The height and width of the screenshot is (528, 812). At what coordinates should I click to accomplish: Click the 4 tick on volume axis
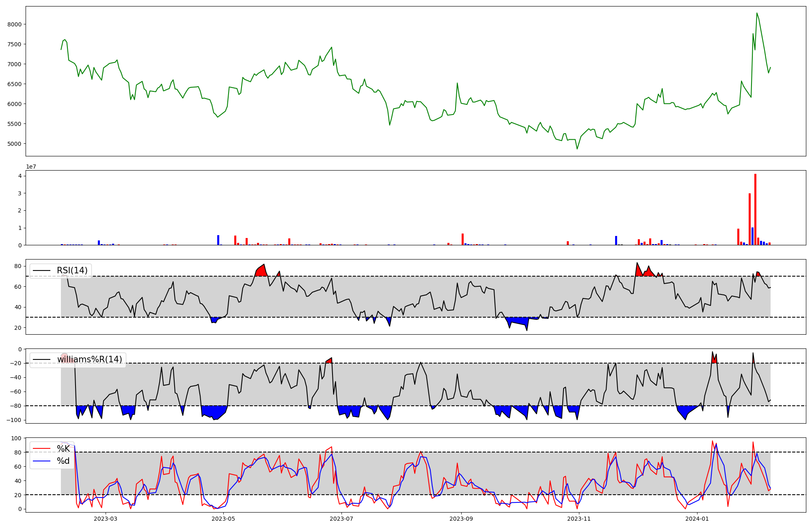click(x=19, y=176)
